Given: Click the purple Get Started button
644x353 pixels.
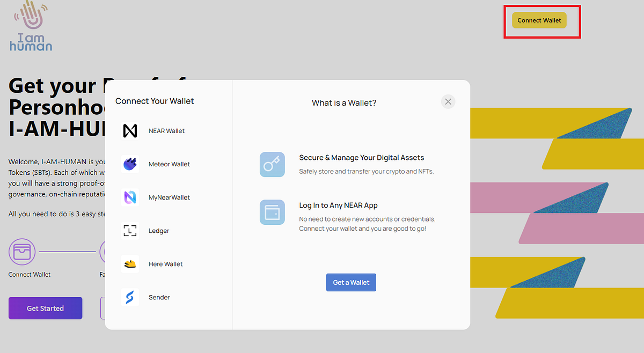Looking at the screenshot, I should click(46, 308).
